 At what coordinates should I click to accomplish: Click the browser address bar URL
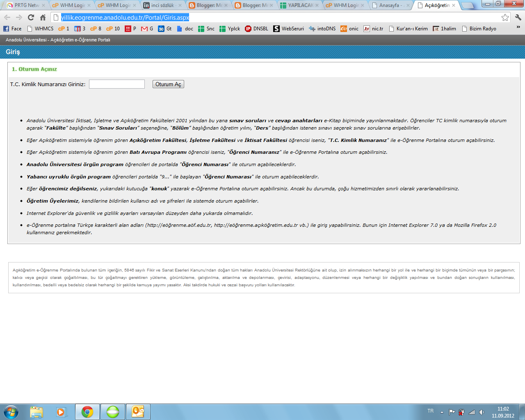[125, 18]
